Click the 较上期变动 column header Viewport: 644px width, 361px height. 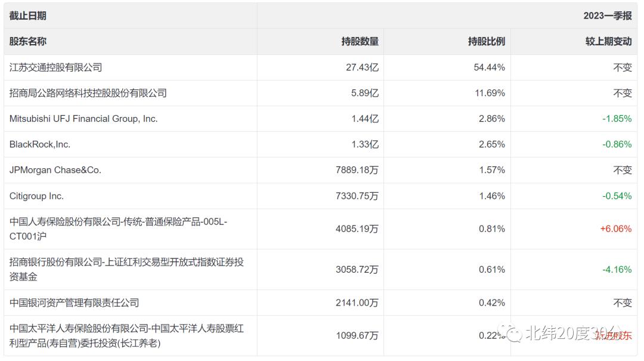pyautogui.click(x=608, y=42)
